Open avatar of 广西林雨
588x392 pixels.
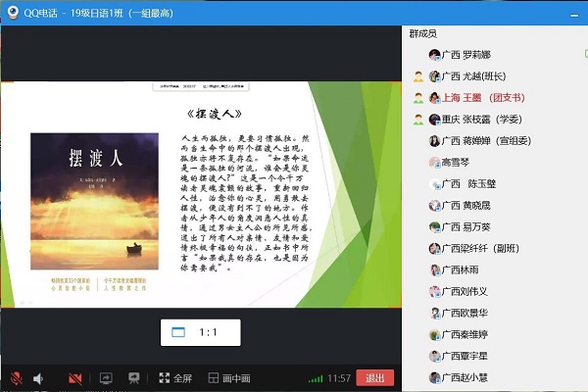coord(434,269)
